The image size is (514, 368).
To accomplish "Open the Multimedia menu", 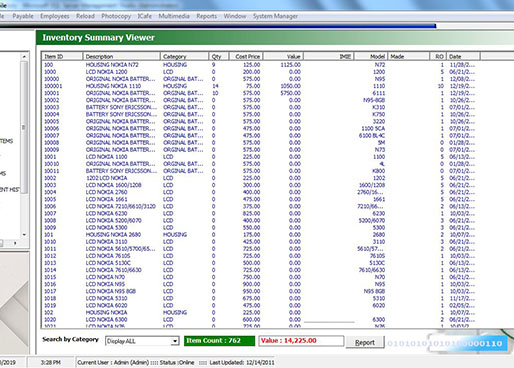I will (174, 16).
